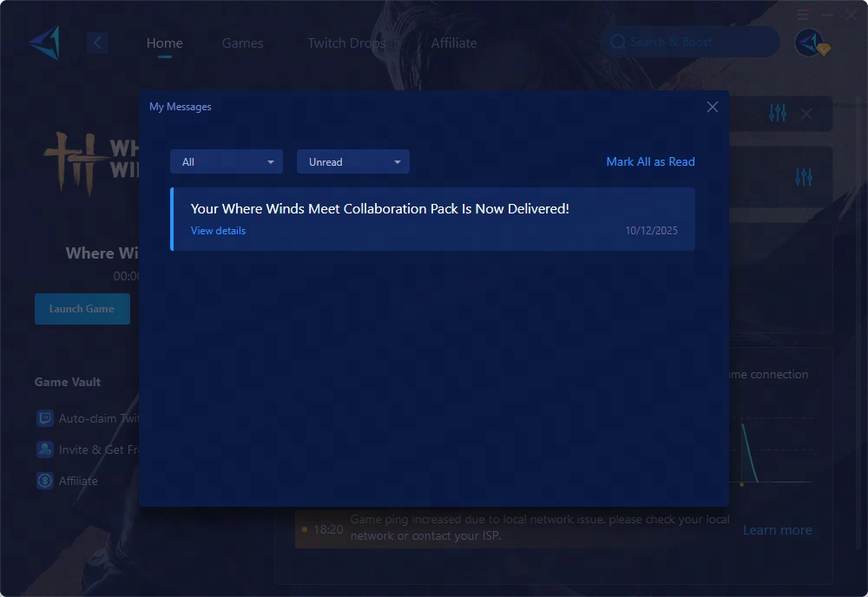Screen dimensions: 868x597
Task: Click the app logo icon
Action: coord(43,43)
